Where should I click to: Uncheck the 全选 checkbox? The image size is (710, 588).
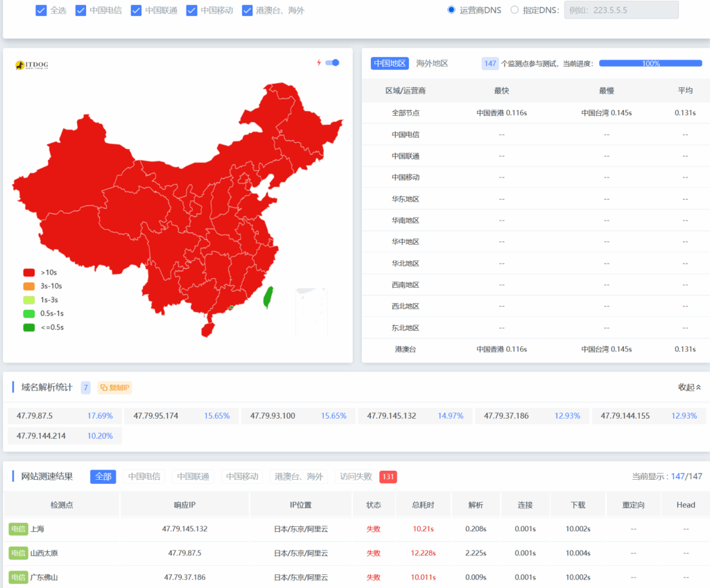point(41,10)
